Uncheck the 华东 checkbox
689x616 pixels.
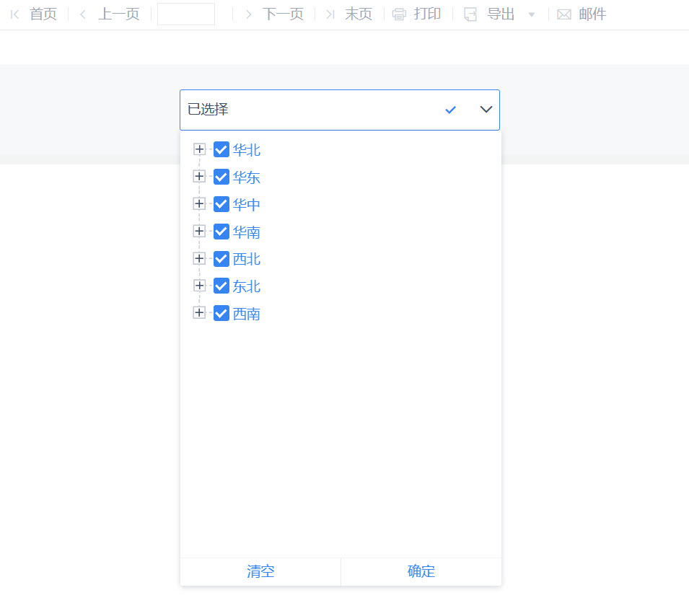click(x=221, y=177)
